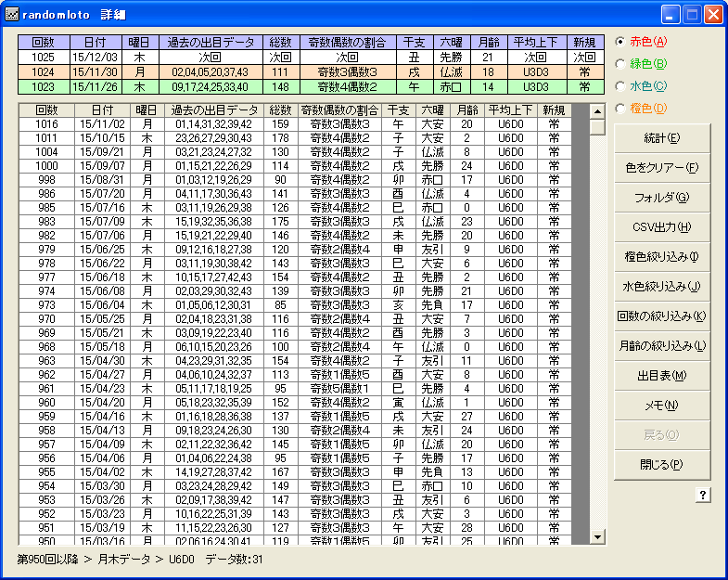
Task: Click date 15/03/26 in the list
Action: click(x=102, y=500)
